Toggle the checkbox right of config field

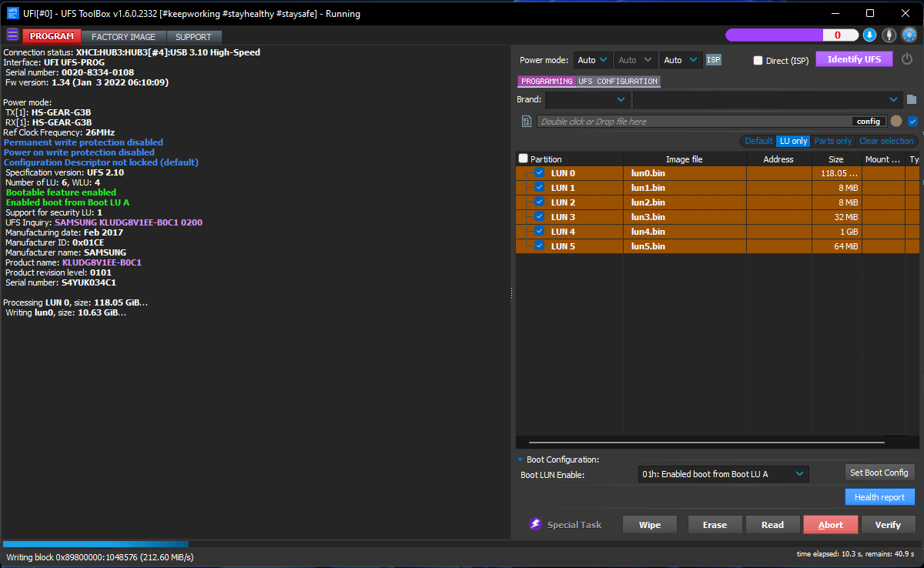tap(912, 121)
